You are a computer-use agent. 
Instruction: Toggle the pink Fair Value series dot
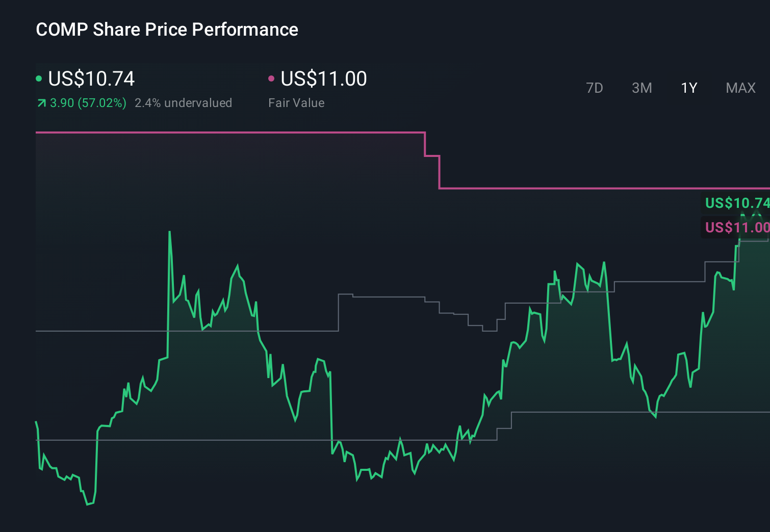[x=271, y=78]
